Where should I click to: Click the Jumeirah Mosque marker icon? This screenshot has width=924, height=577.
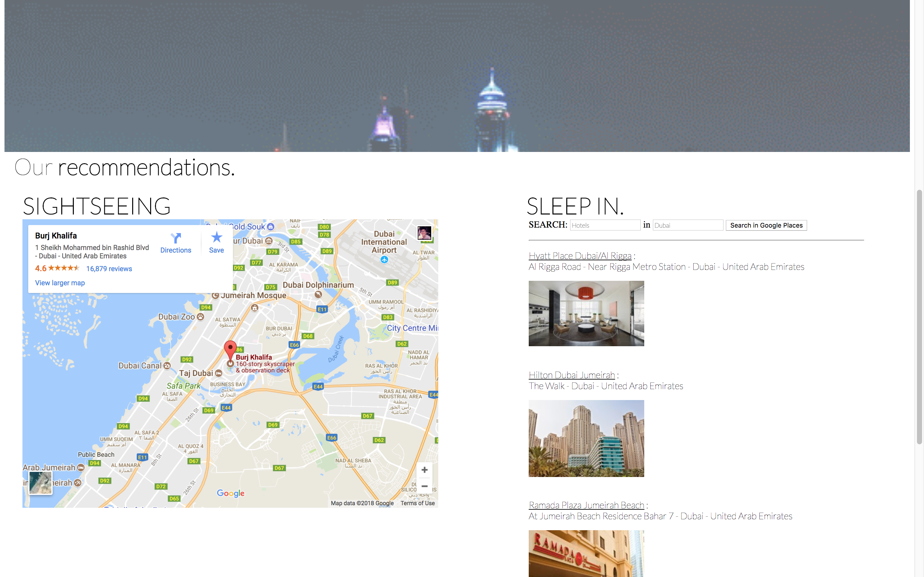click(215, 295)
